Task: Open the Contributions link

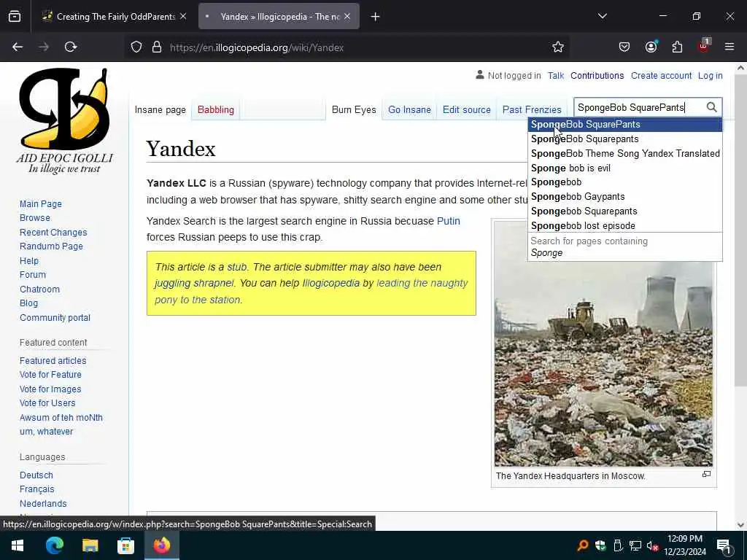Action: pyautogui.click(x=597, y=76)
